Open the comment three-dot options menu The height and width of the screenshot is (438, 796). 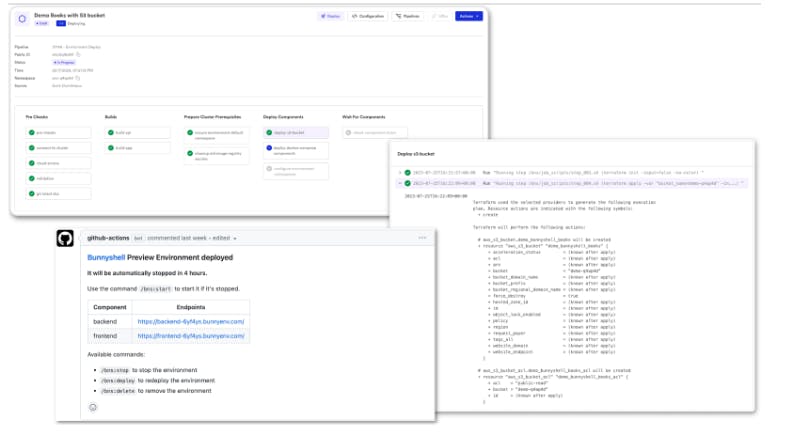[422, 238]
